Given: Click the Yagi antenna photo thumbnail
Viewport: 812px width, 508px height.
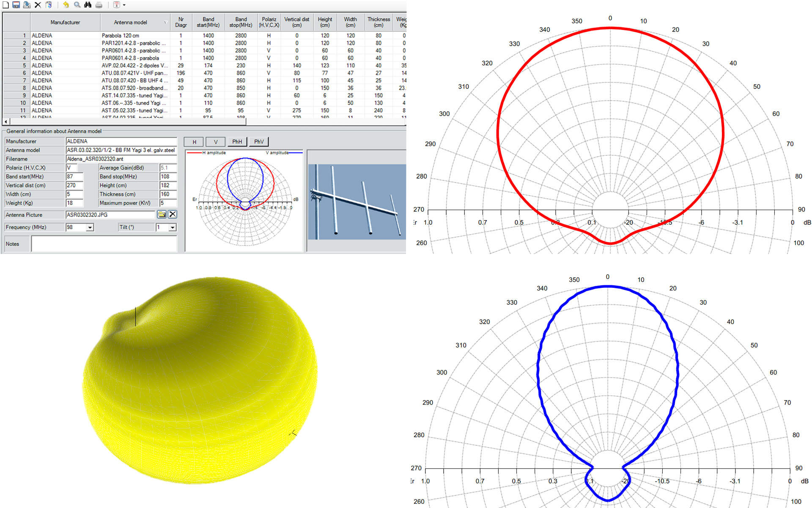Looking at the screenshot, I should tap(357, 202).
